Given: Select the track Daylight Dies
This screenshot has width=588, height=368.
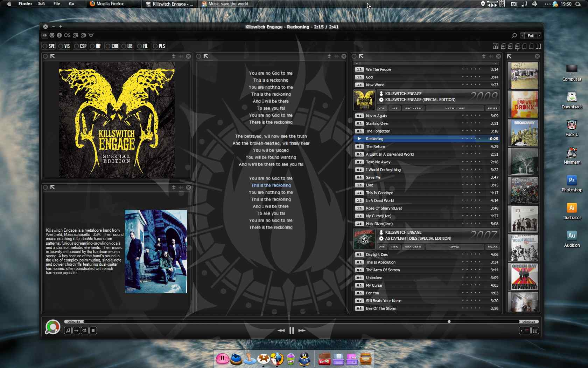Looking at the screenshot, I should (x=426, y=254).
